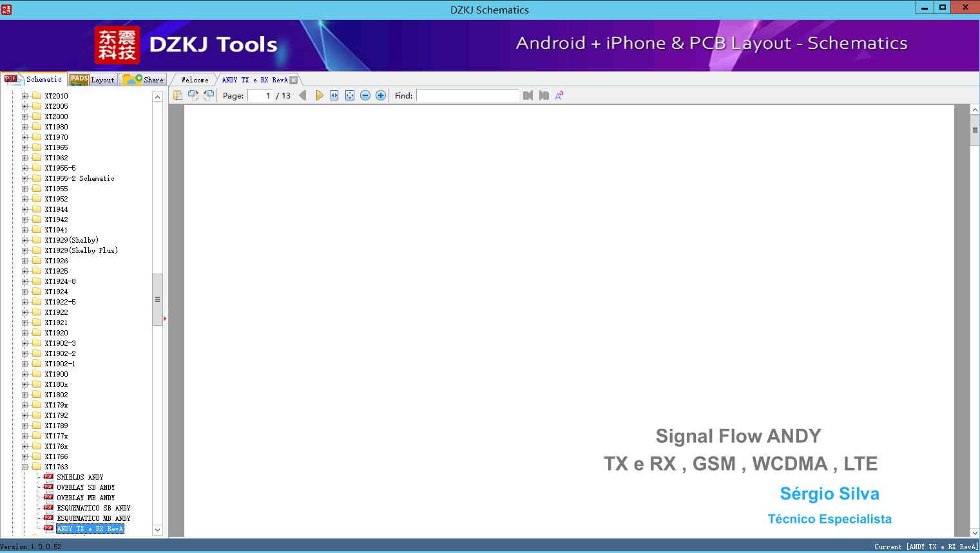Image resolution: width=980 pixels, height=553 pixels.
Task: Click the Find search field
Action: [467, 95]
